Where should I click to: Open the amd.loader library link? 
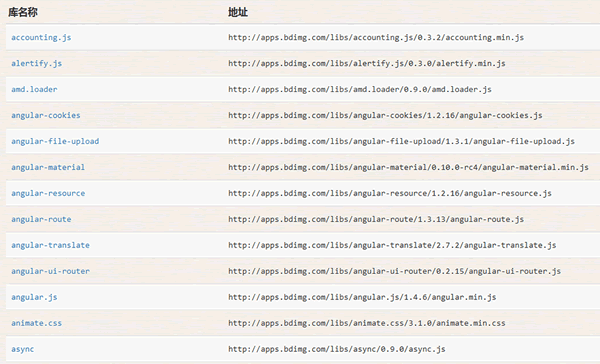click(34, 89)
